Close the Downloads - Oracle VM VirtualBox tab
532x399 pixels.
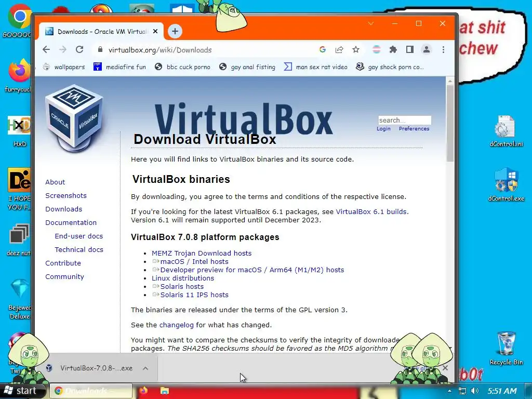(155, 31)
